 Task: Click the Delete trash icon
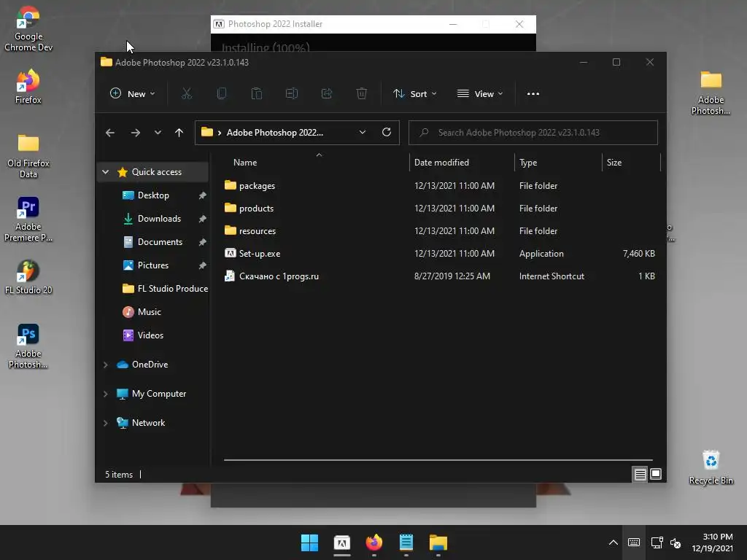[362, 94]
